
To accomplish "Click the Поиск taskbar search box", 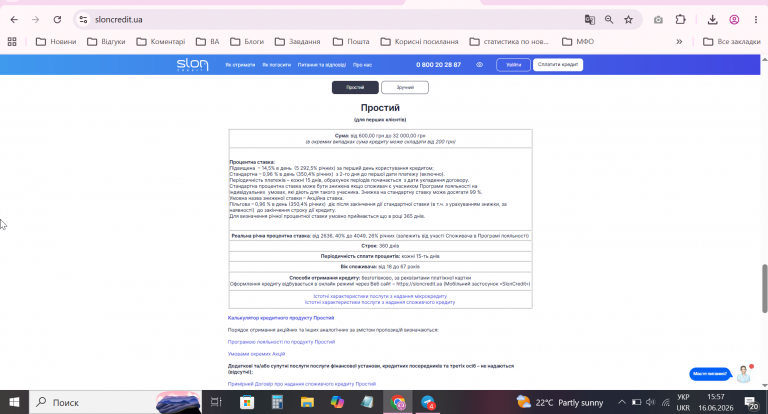I will [x=116, y=402].
